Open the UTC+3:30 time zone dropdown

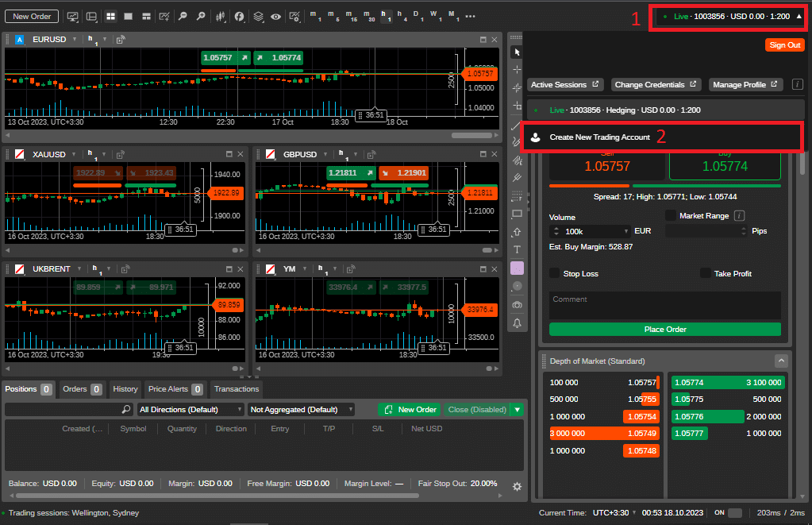pos(614,512)
